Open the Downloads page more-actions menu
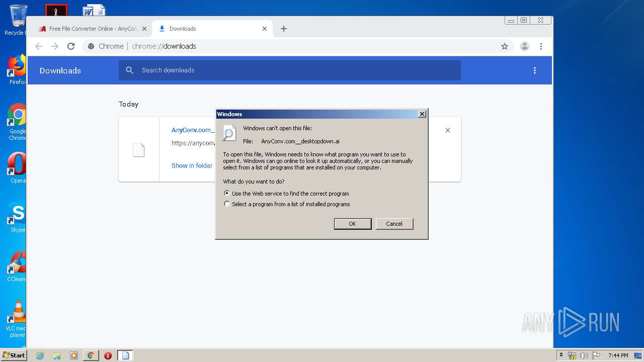The width and height of the screenshot is (644, 362). point(535,70)
